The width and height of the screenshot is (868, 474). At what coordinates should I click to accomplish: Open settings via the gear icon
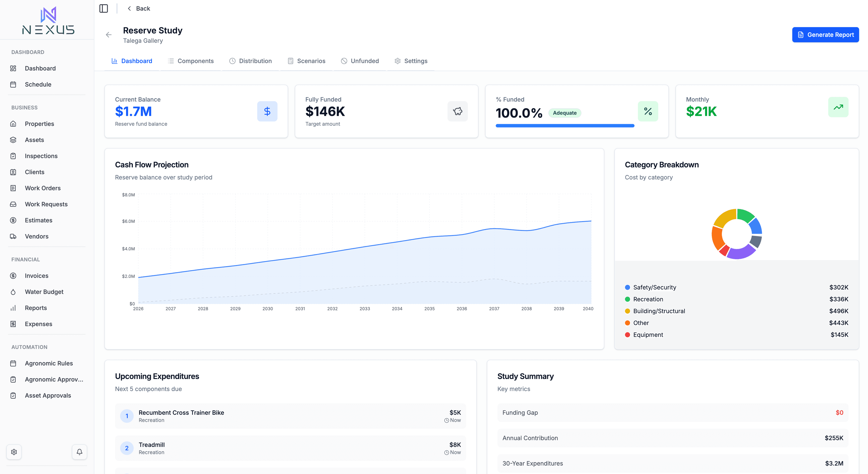click(x=14, y=452)
